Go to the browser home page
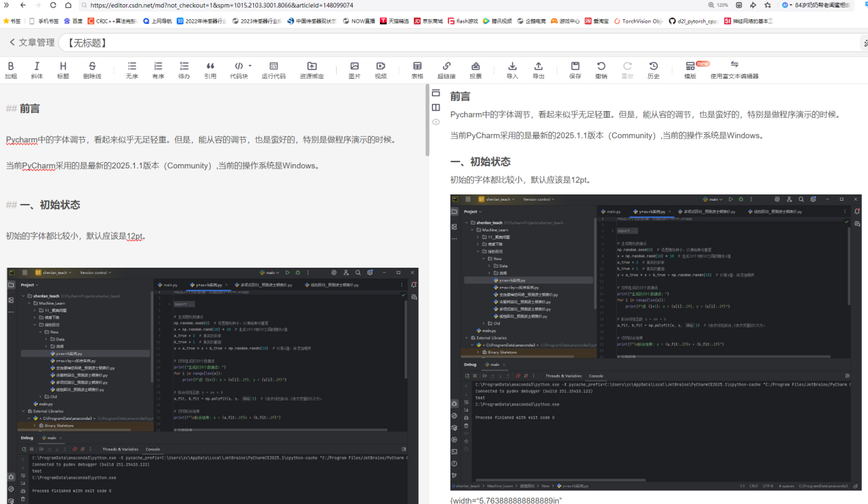Viewport: 868px width, 504px height. click(68, 5)
